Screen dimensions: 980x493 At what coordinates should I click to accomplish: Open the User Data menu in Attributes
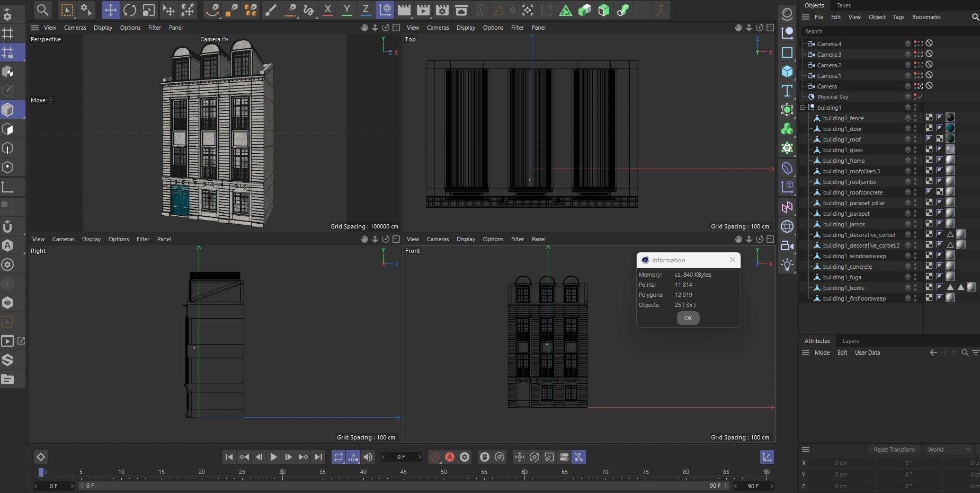tap(867, 353)
